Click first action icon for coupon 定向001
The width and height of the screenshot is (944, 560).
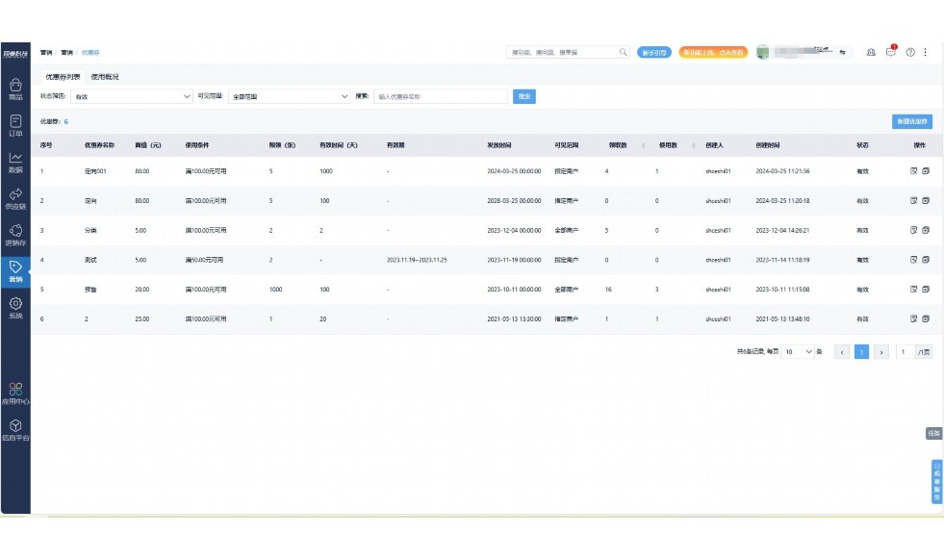[x=913, y=171]
